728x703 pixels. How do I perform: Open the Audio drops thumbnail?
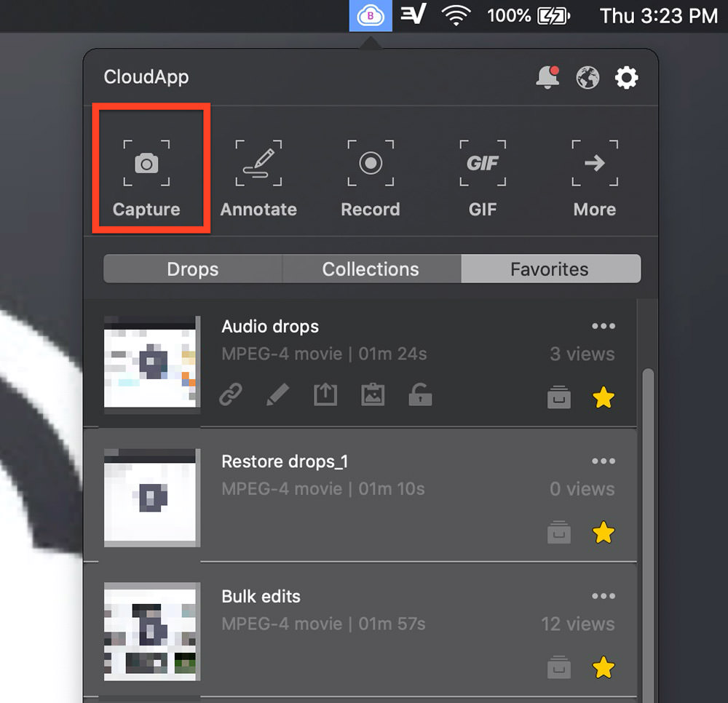point(152,364)
